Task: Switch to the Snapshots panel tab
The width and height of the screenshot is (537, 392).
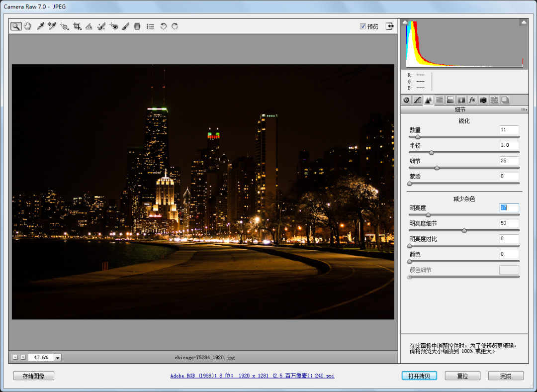Action: 505,100
